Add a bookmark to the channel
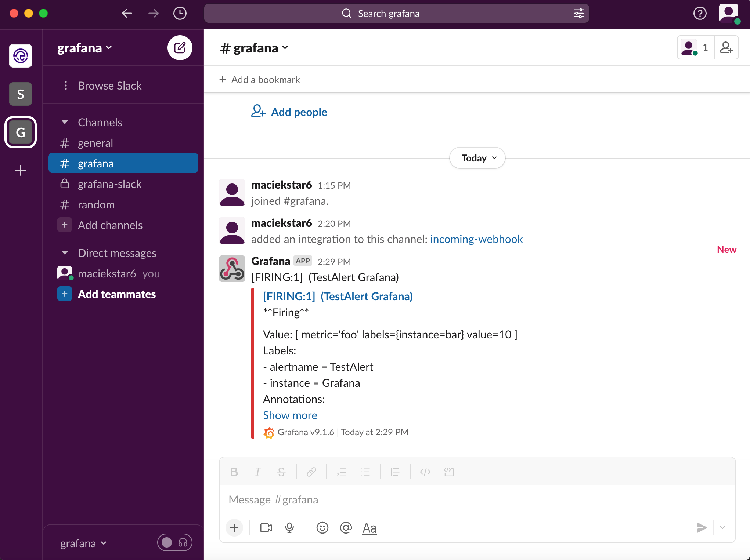 [x=259, y=80]
